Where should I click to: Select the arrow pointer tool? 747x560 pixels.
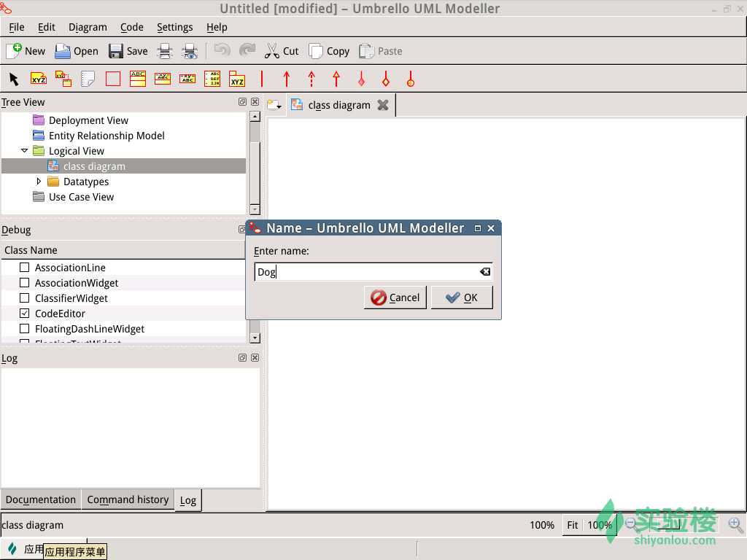[14, 79]
